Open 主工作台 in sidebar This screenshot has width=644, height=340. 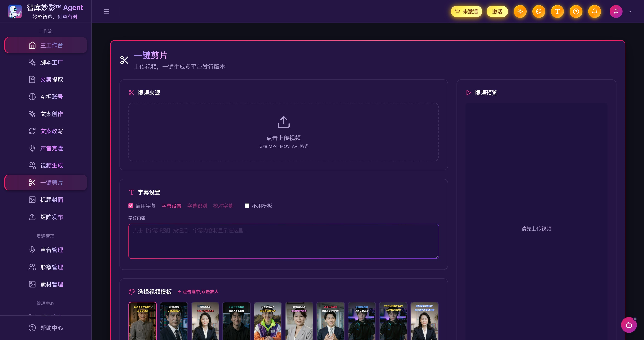[46, 45]
